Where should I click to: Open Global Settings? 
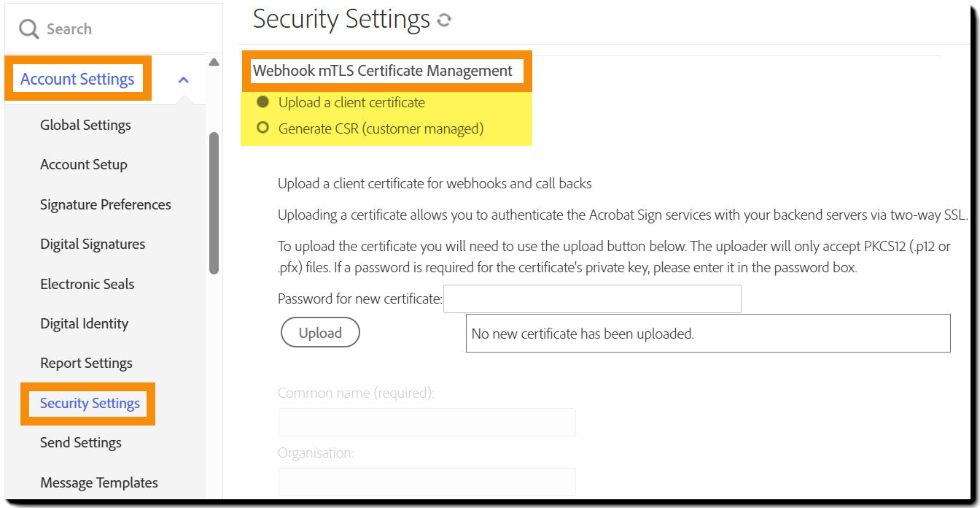point(85,125)
